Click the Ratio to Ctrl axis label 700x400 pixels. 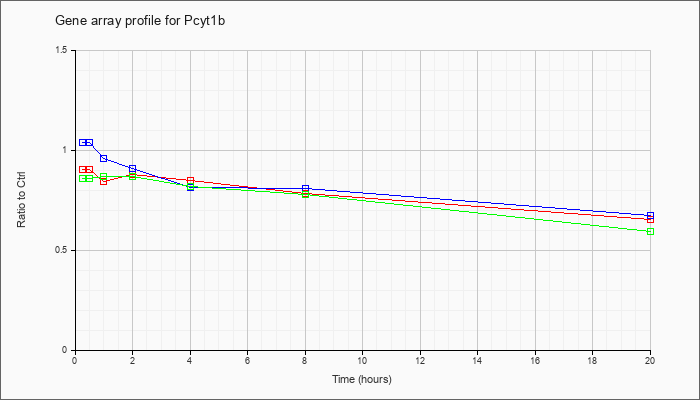point(21,200)
